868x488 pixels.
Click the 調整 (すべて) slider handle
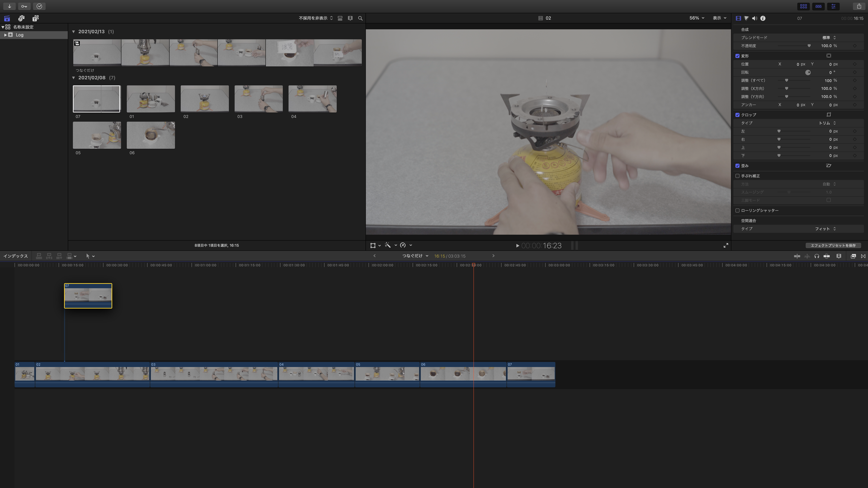786,80
